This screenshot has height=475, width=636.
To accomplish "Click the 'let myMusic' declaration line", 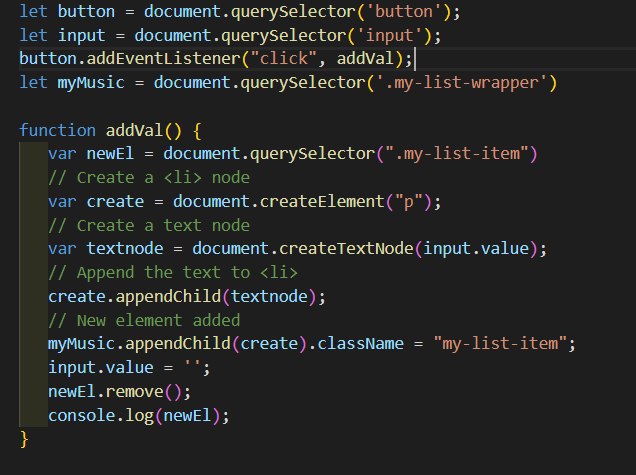I will 288,83.
